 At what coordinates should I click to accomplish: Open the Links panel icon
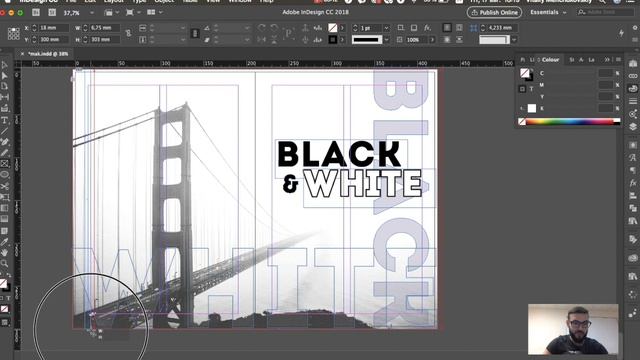click(x=633, y=76)
